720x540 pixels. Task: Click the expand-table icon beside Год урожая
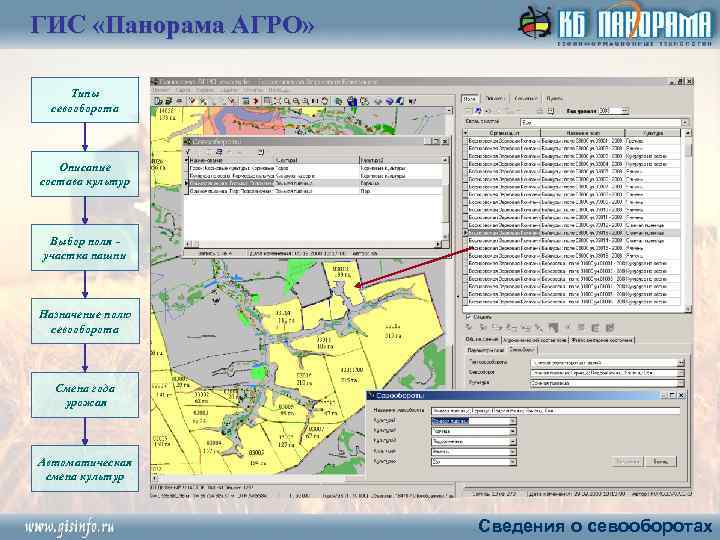click(551, 111)
